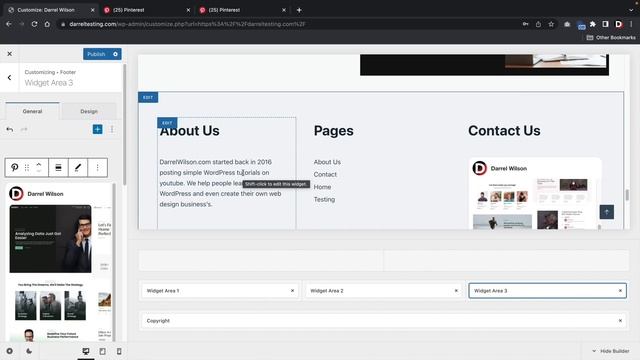Open Publish settings gear
The height and width of the screenshot is (360, 640).
click(116, 54)
